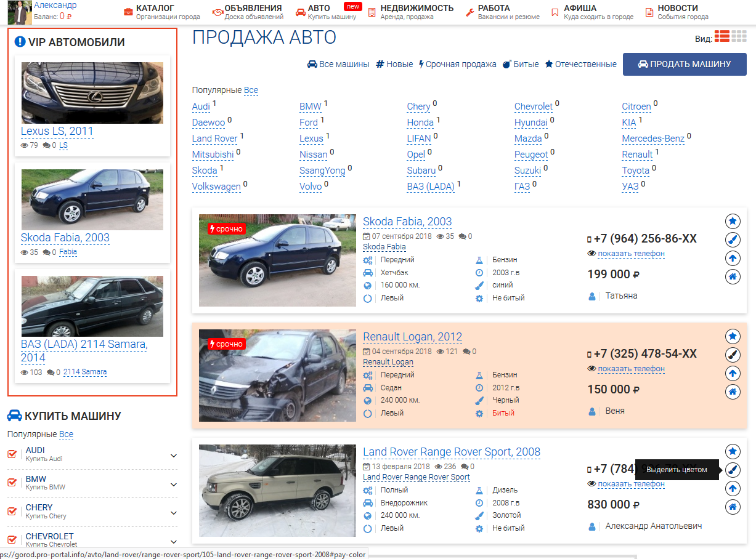Viewport: 756px width, 559px height.
Task: Add Skoda Fabia listing to favorites star
Action: click(x=733, y=221)
